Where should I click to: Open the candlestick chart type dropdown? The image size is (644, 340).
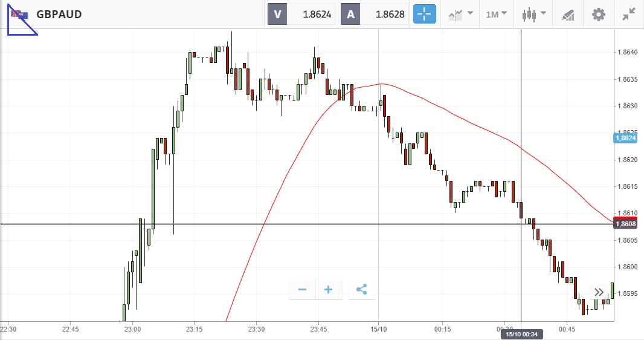[534, 14]
